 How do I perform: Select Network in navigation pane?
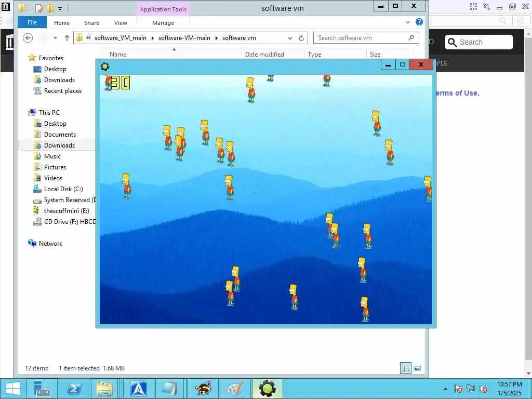point(50,243)
